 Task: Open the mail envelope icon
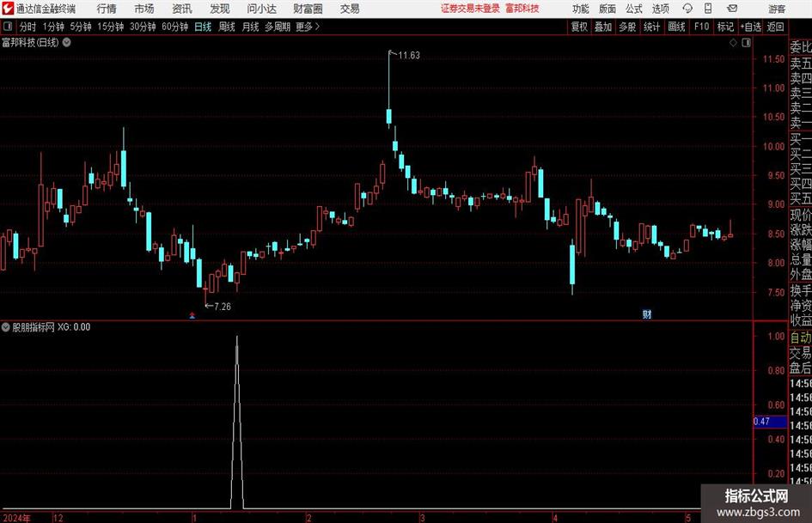732,9
